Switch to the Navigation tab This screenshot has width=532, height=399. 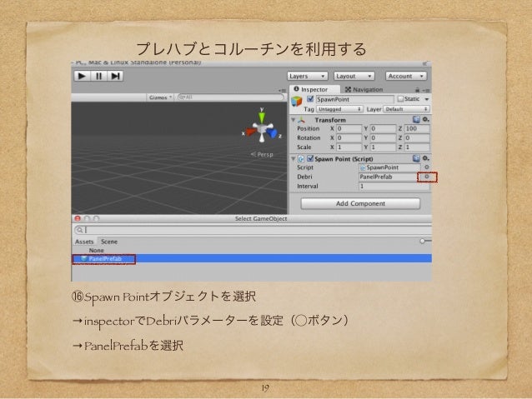pos(364,89)
